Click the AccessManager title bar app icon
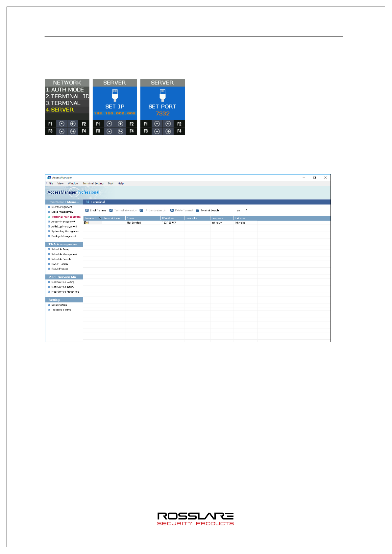Viewport: 392px width, 554px height. point(49,178)
